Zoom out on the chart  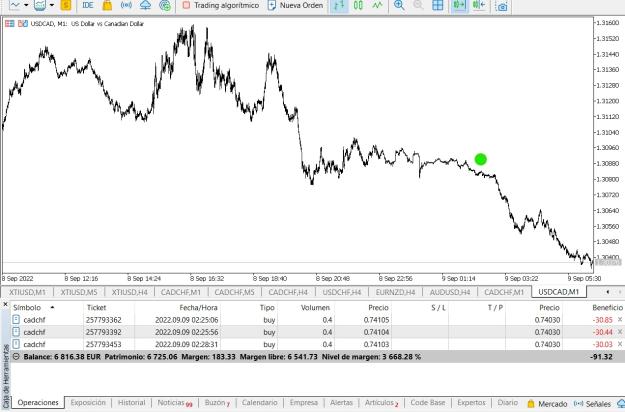(418, 6)
